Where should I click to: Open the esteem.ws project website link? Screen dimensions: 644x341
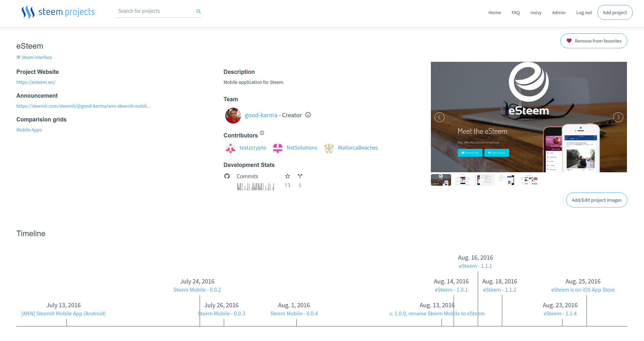click(x=36, y=82)
